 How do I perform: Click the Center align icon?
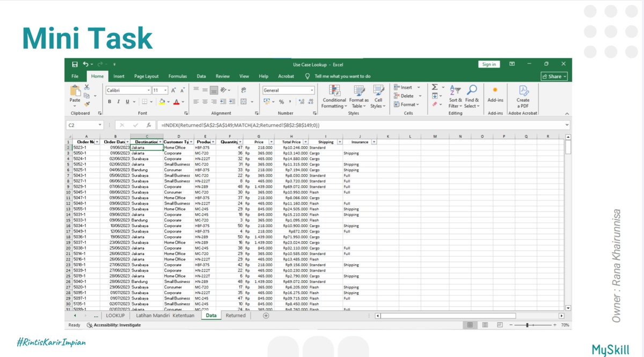[x=205, y=101]
